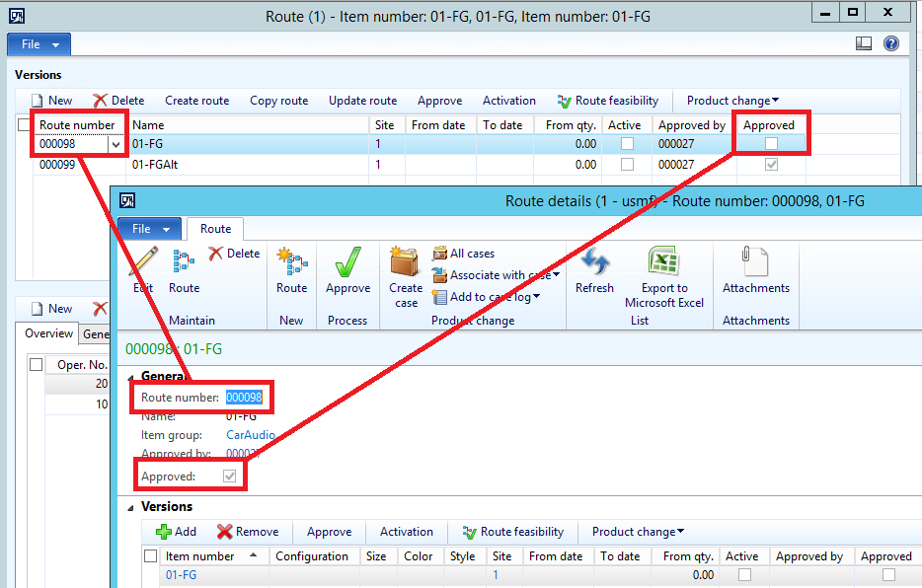Toggle Approved checkbox for route 000098 row
Image resolution: width=922 pixels, height=588 pixels.
tap(771, 144)
